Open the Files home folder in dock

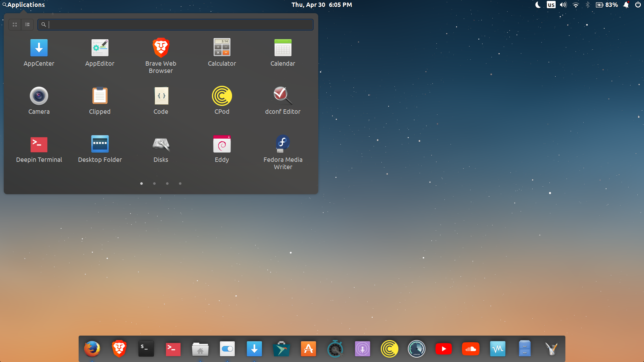coord(200,349)
